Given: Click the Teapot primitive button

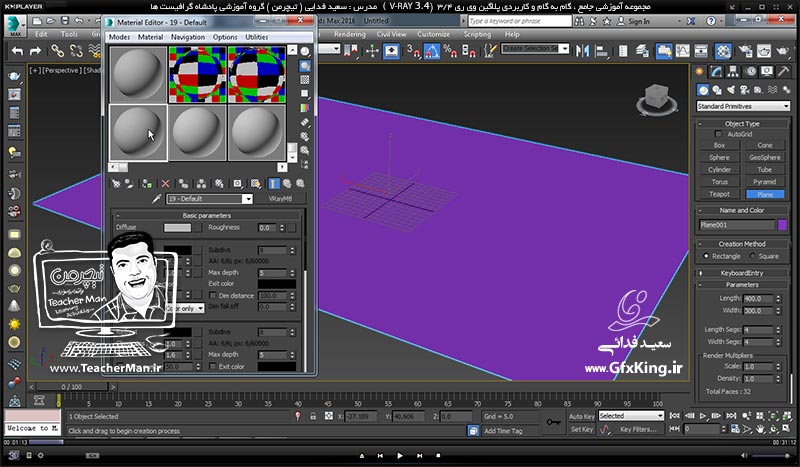Looking at the screenshot, I should [x=719, y=194].
